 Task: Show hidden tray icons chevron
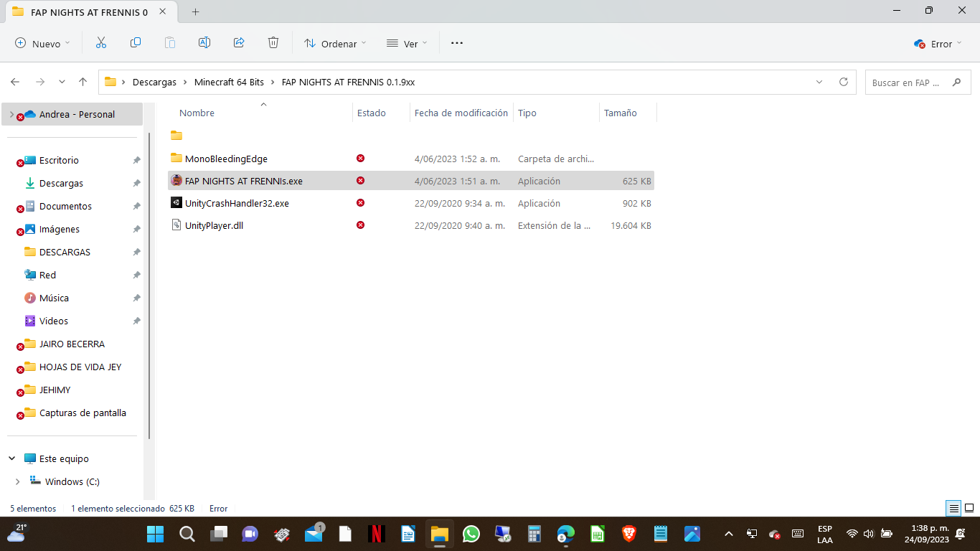point(729,534)
